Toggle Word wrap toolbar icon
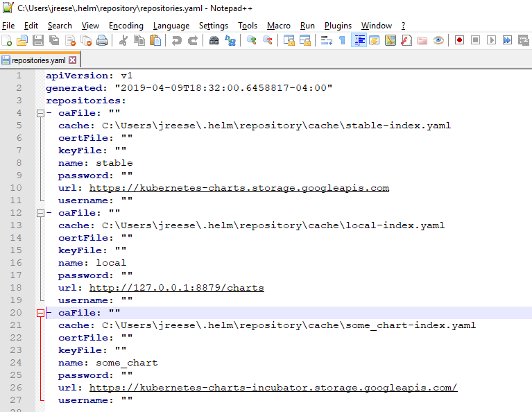This screenshot has width=532, height=412. [x=327, y=40]
